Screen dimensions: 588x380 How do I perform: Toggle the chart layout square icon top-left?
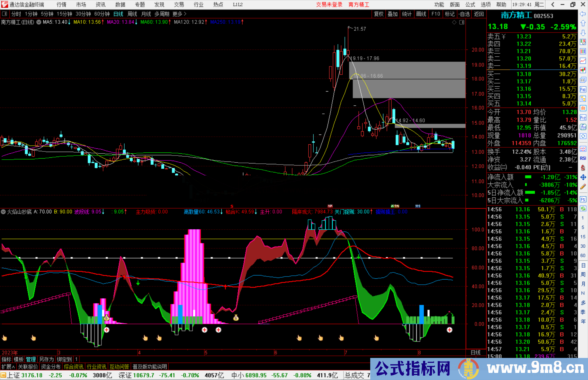pos(4,14)
